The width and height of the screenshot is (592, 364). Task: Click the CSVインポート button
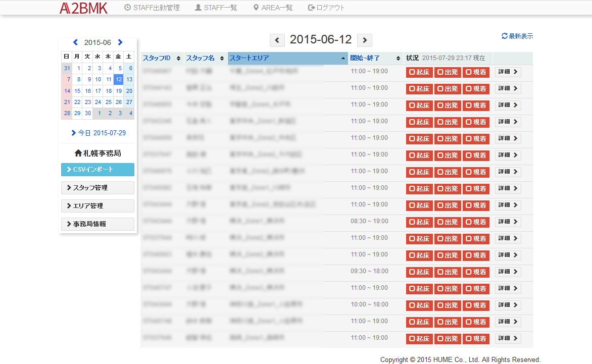(x=97, y=170)
